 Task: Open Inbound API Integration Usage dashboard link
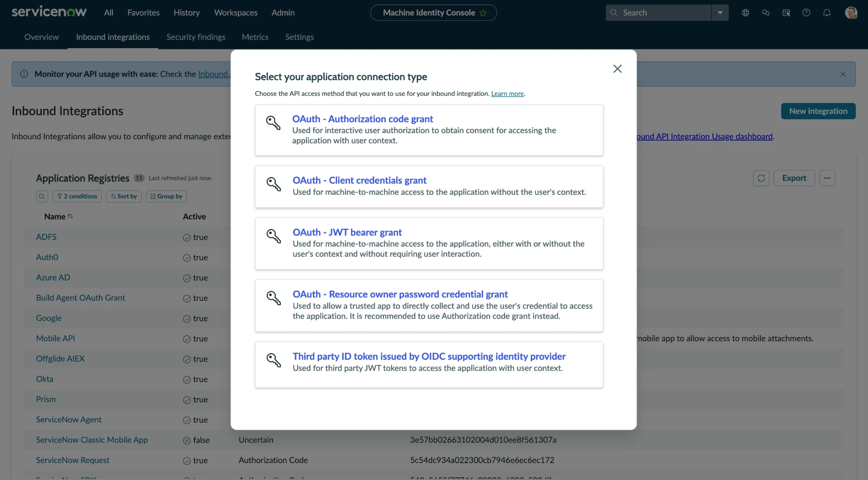[x=704, y=136]
